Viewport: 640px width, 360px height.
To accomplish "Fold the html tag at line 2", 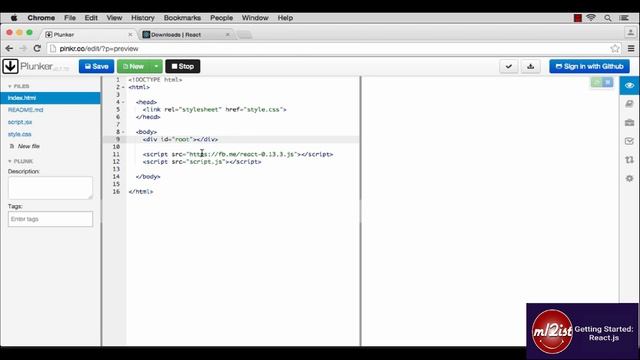I will coord(123,87).
